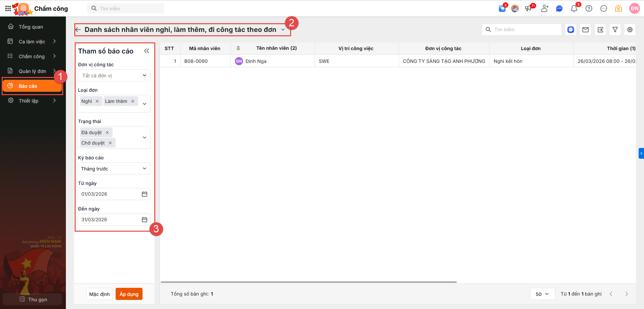Expand the Ca làm việc submenu
Screen dimensions: 644x309
click(x=54, y=41)
